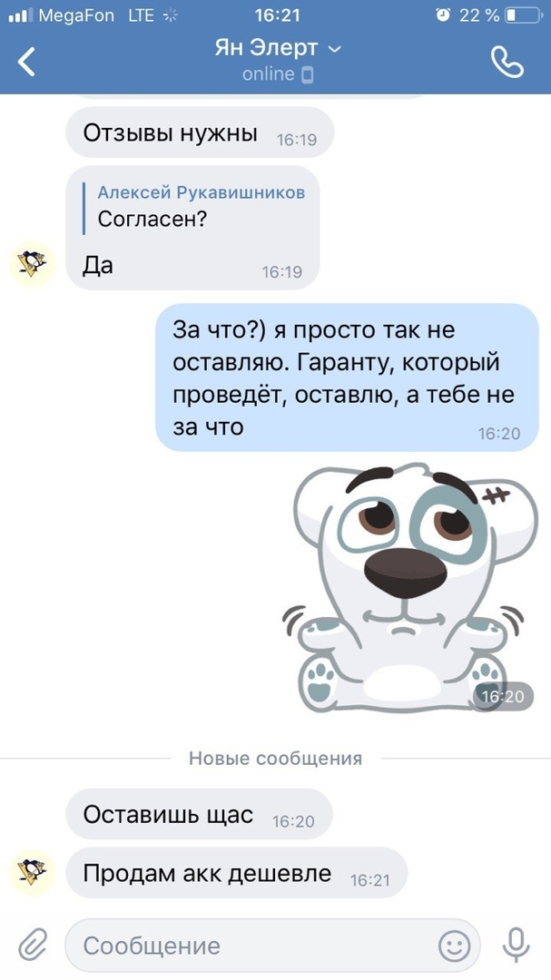
Task: Select the 'Отзывы нужны' message bubble
Action: coord(200,132)
